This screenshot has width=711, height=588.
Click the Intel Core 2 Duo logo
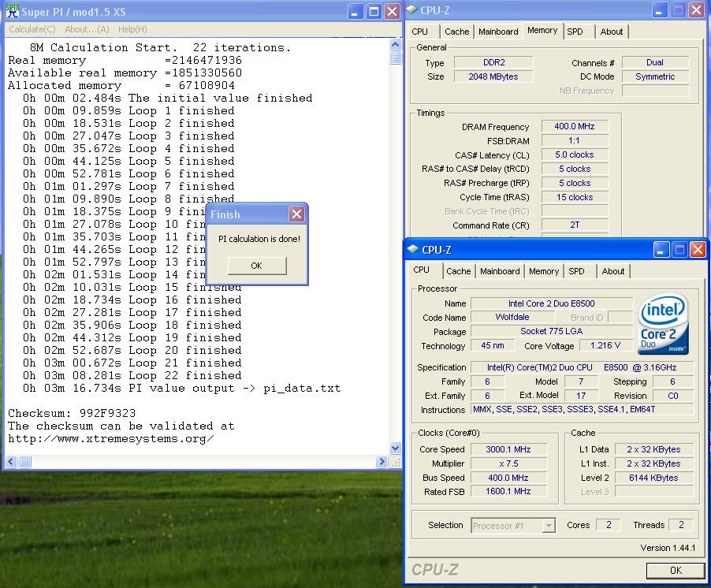664,323
